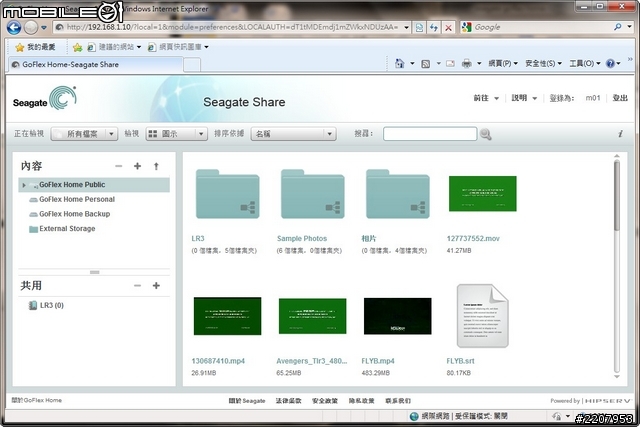The image size is (640, 427).
Task: Click the blue Help question mark icon
Action: pyautogui.click(x=610, y=63)
